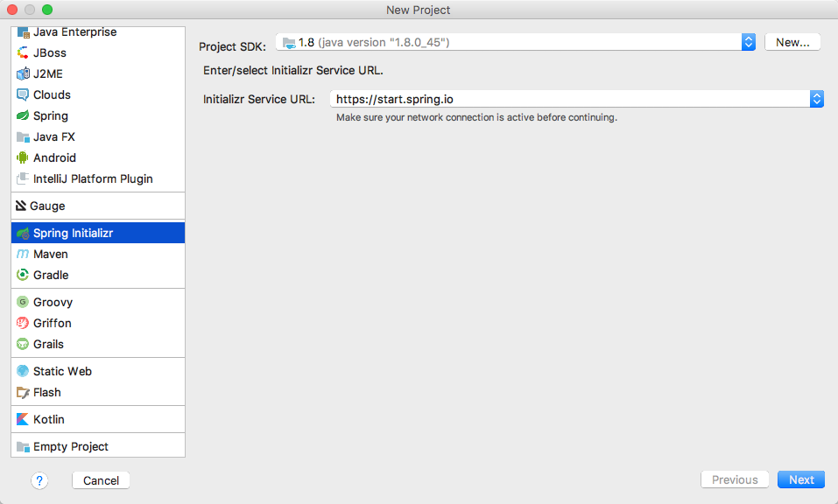This screenshot has width=838, height=504.
Task: Expand the Initializr Service URL dropdown arrow
Action: pyautogui.click(x=817, y=99)
